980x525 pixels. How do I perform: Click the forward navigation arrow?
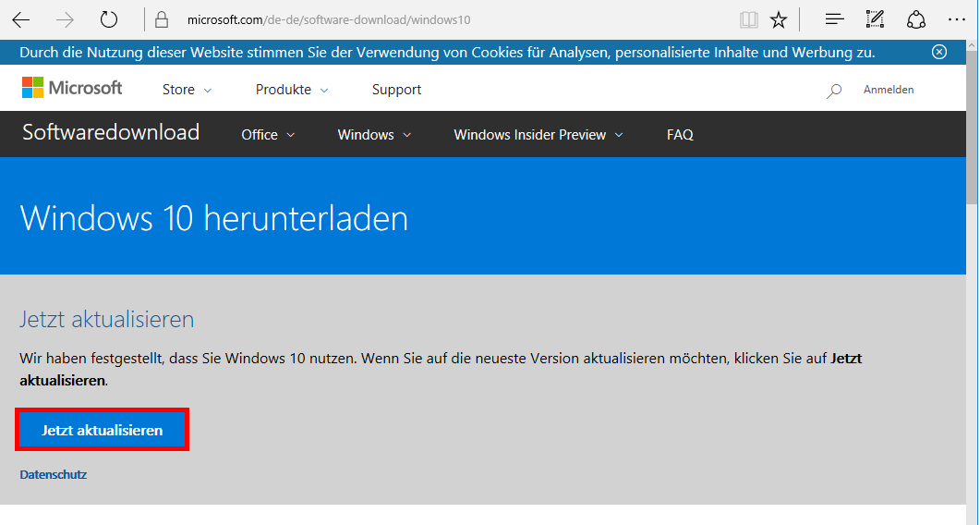pos(65,20)
